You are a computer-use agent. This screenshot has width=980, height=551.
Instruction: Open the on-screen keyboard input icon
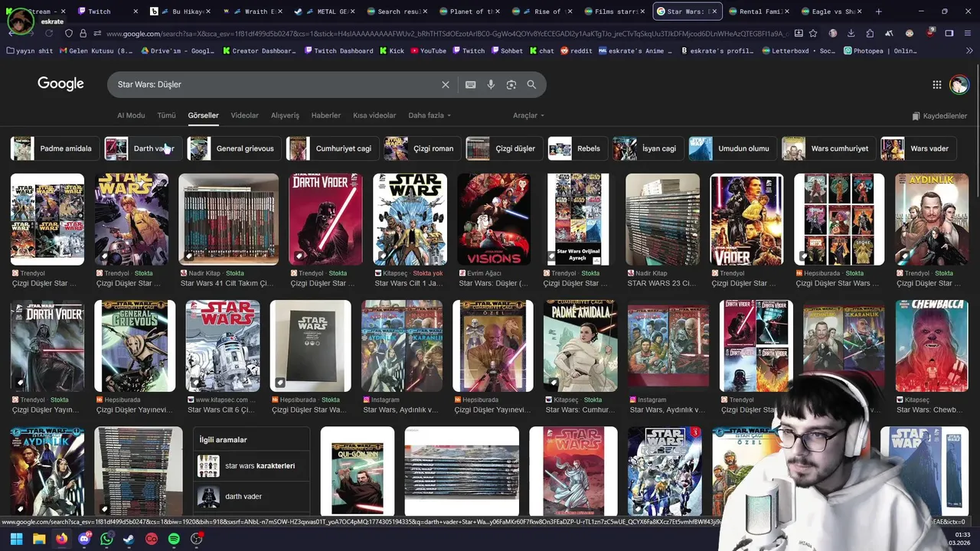[x=470, y=85]
